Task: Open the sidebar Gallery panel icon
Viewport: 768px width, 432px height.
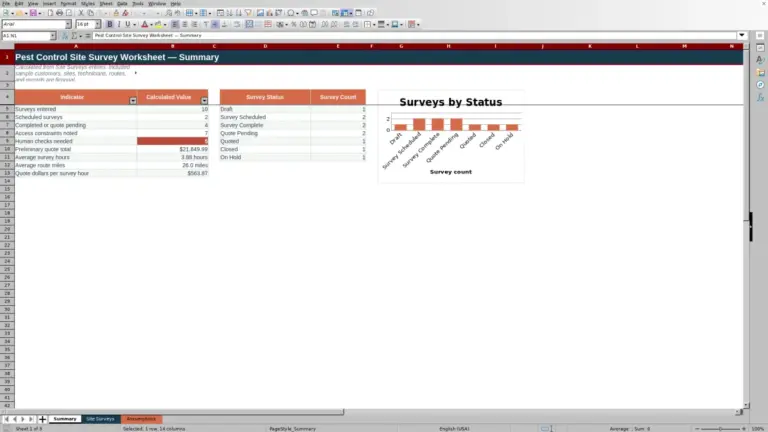Action: tap(760, 72)
